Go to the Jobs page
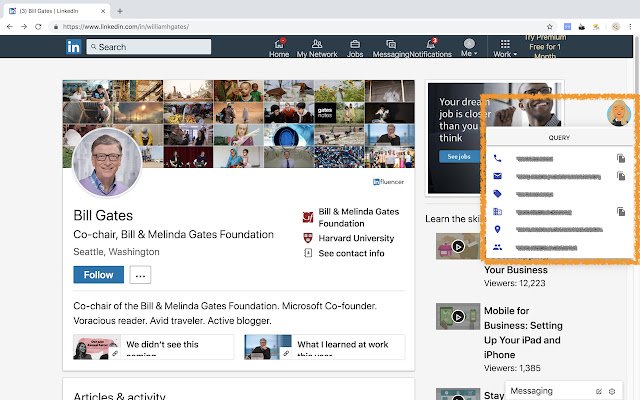This screenshot has height=400, width=640. [x=355, y=47]
